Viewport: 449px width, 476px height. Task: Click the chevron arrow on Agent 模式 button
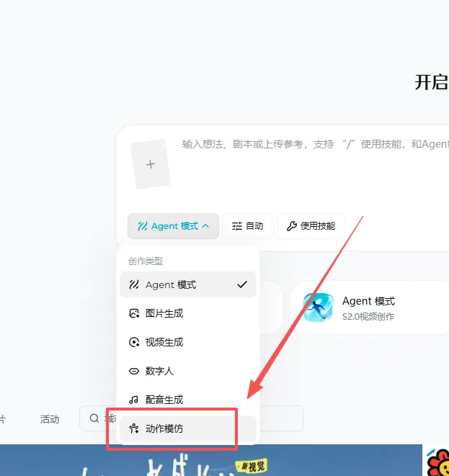205,226
